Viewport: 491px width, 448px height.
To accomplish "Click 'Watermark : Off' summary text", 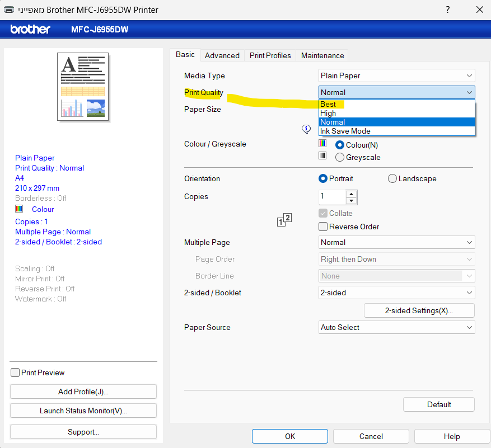I will click(41, 299).
